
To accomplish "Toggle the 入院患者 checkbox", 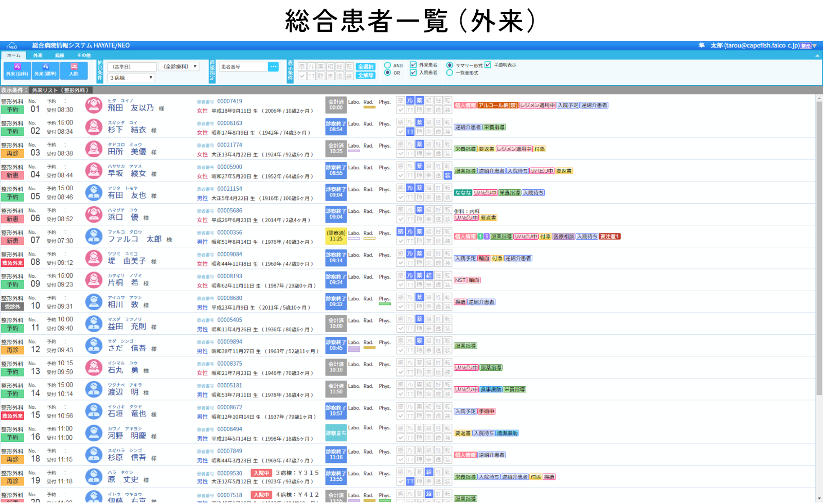I will (413, 73).
